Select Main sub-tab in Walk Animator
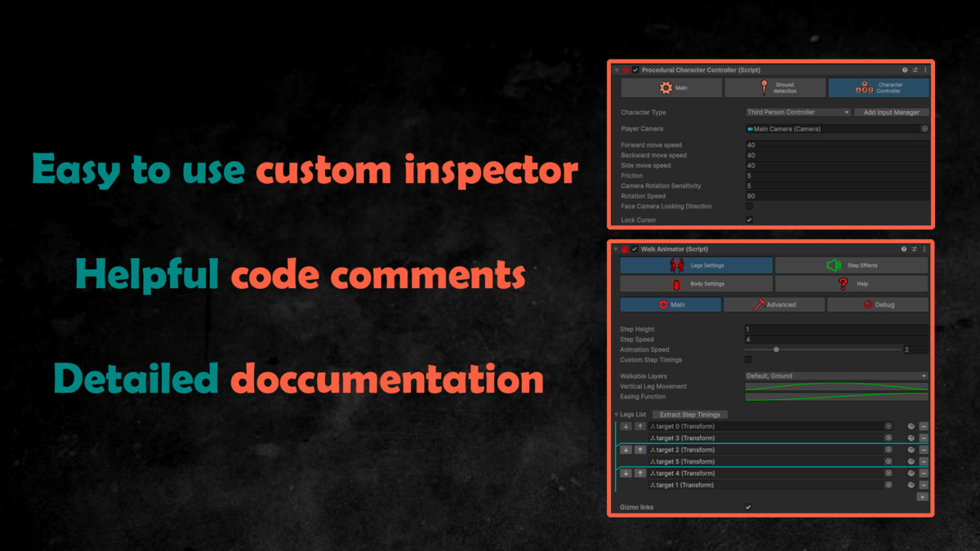This screenshot has width=980, height=551. click(x=671, y=304)
